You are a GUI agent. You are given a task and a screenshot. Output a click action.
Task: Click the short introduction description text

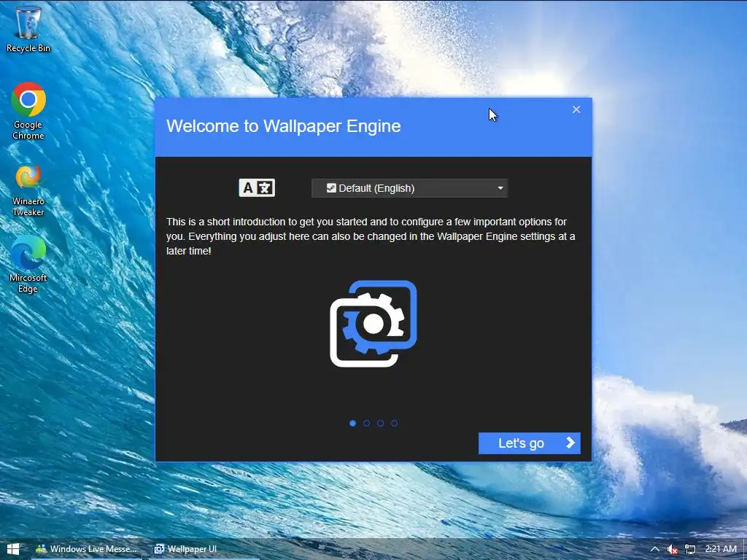click(371, 236)
